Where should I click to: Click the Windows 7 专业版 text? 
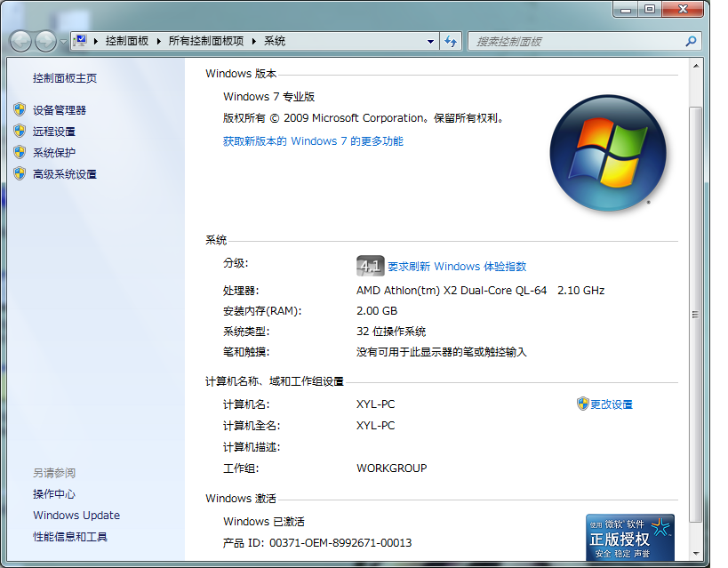coord(268,97)
